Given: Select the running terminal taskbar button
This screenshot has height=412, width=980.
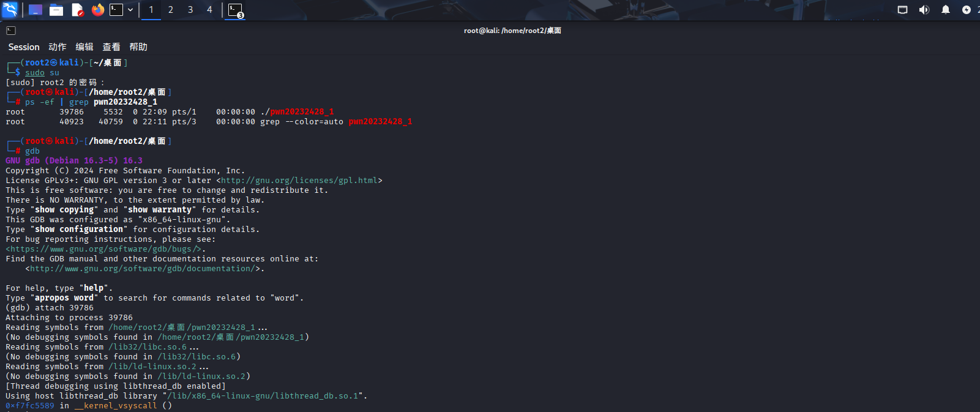Looking at the screenshot, I should coord(236,10).
